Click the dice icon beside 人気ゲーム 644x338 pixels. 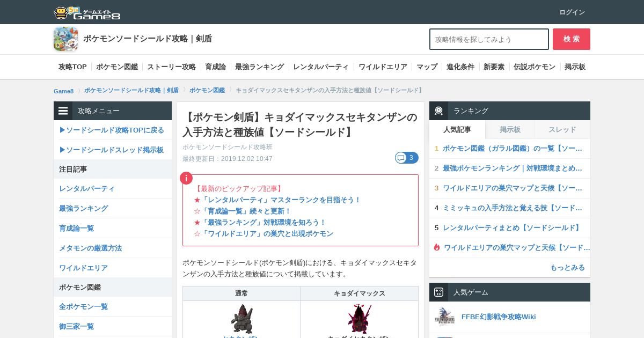click(x=439, y=292)
